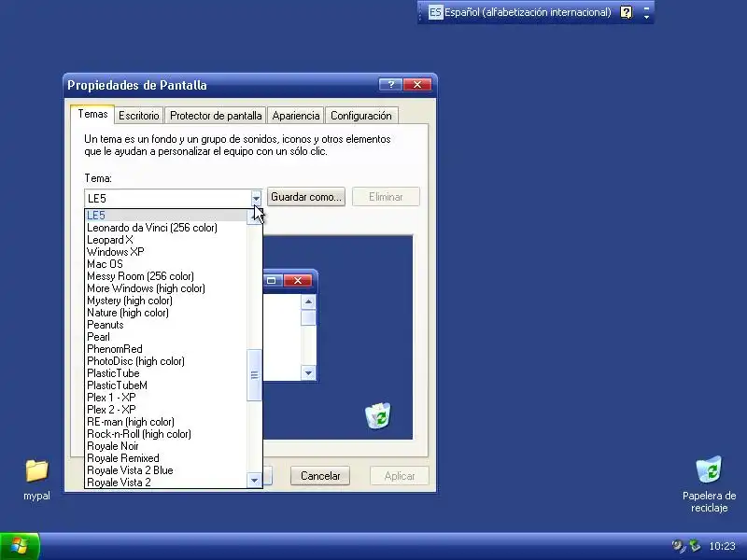Select PhotoDisc (high color) theme

[166, 361]
